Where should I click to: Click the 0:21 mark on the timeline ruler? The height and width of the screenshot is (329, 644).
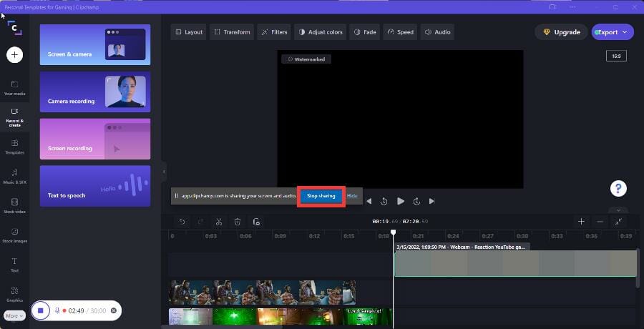418,236
